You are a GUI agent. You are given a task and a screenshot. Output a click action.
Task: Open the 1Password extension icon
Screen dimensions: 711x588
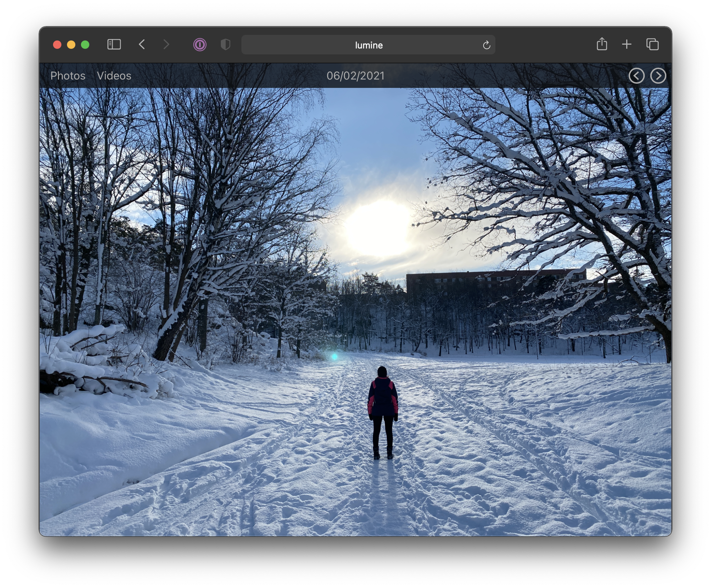click(x=200, y=45)
